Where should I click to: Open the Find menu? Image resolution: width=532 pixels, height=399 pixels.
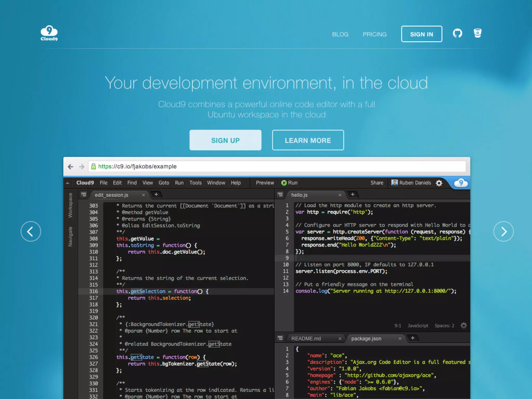click(132, 183)
